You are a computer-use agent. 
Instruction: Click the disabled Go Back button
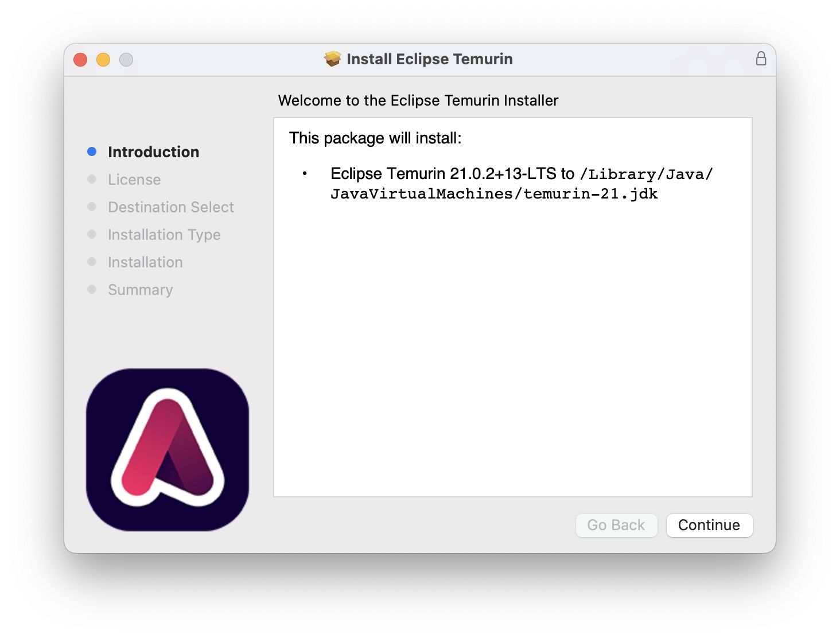(616, 525)
